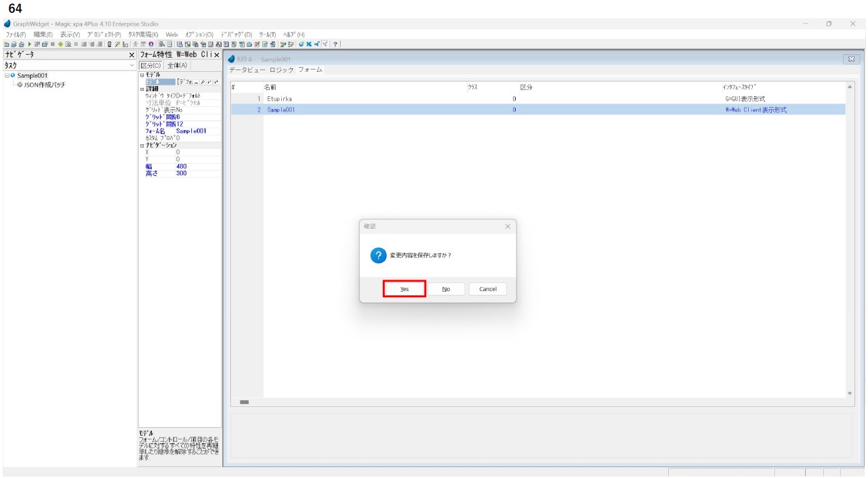Click the green run project arrow icon
The image size is (868, 478).
(x=29, y=44)
